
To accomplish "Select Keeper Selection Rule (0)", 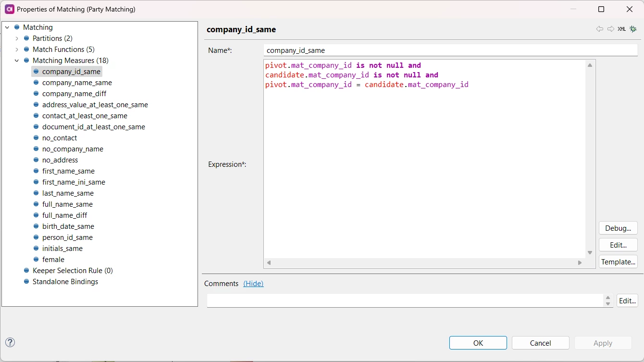I will point(73,271).
